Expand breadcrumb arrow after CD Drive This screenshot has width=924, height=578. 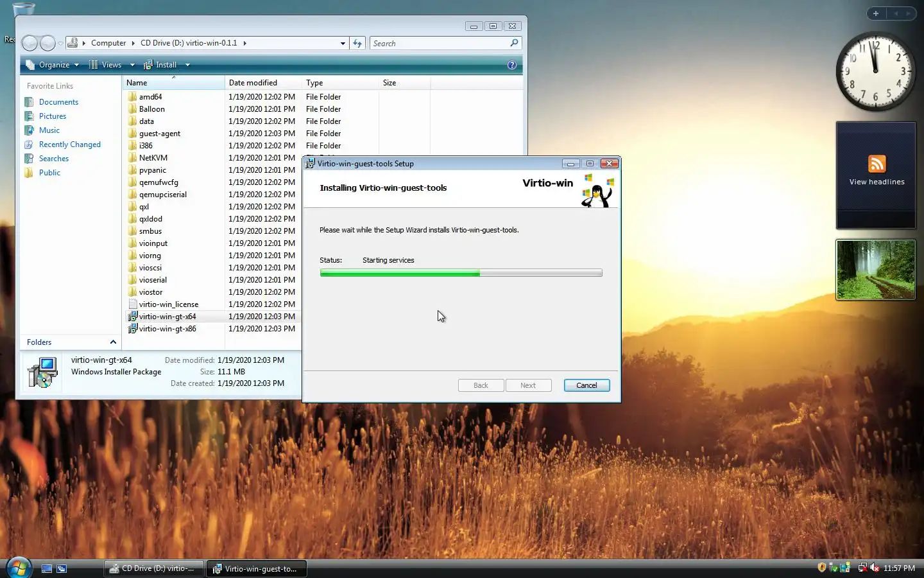tap(244, 43)
